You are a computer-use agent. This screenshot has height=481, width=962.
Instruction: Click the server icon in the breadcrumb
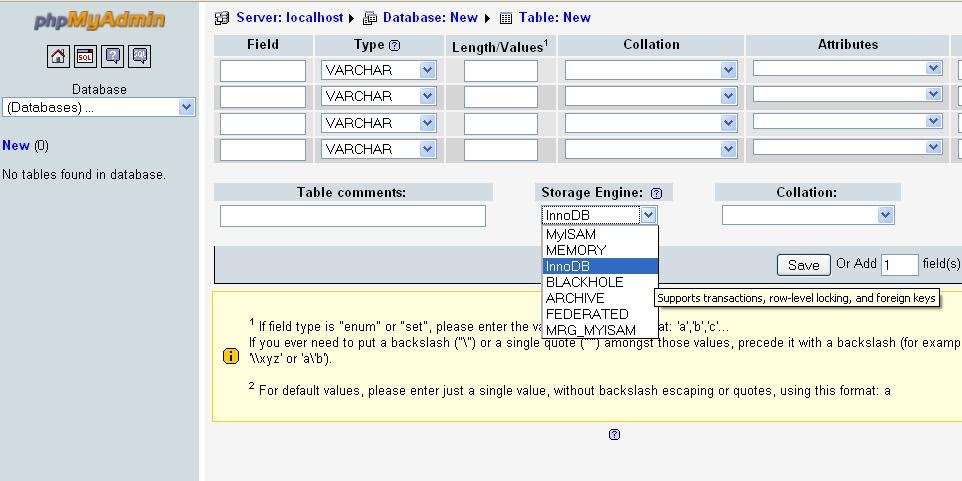(x=221, y=18)
